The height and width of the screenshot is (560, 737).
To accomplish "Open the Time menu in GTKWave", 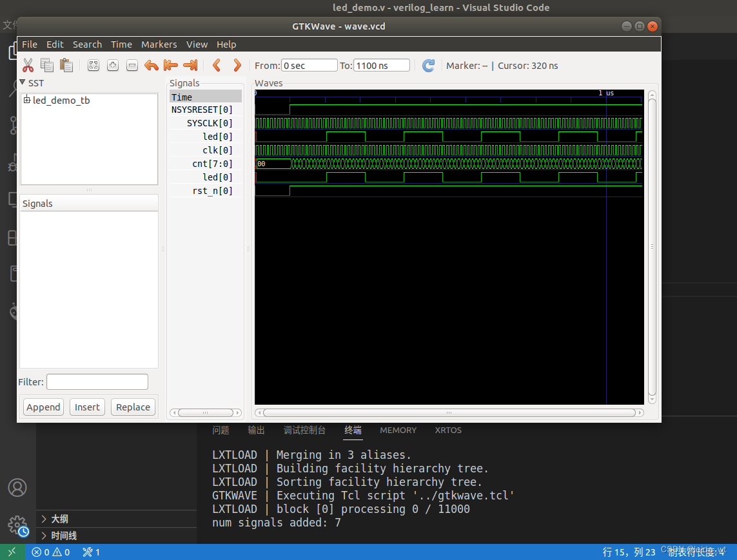I will 121,44.
